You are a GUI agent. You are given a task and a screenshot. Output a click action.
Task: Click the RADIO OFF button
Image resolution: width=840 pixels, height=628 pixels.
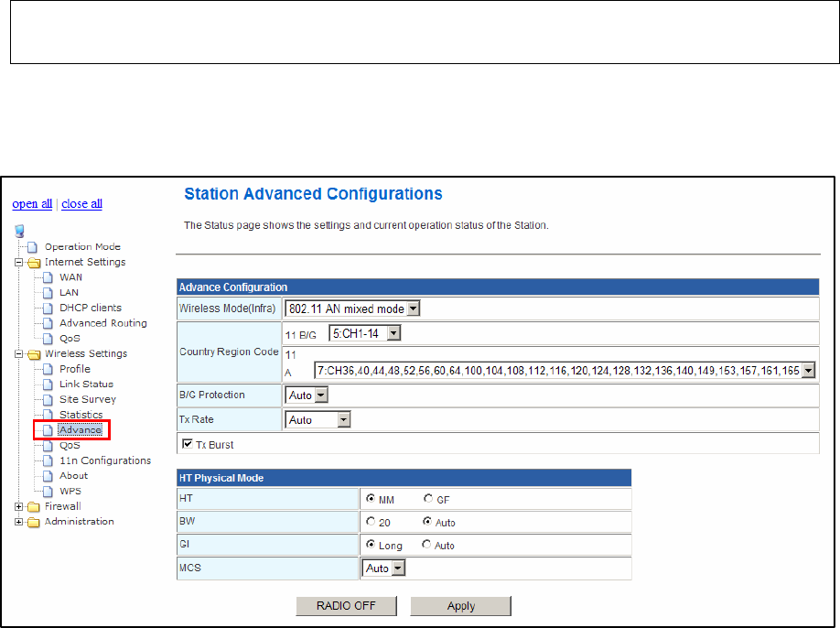click(346, 606)
